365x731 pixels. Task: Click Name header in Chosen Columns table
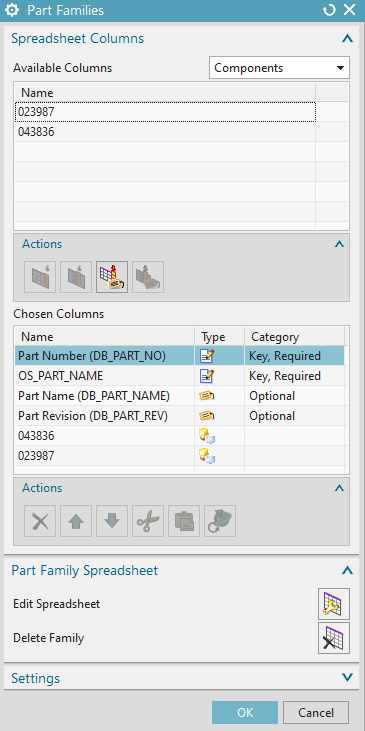[x=104, y=337]
